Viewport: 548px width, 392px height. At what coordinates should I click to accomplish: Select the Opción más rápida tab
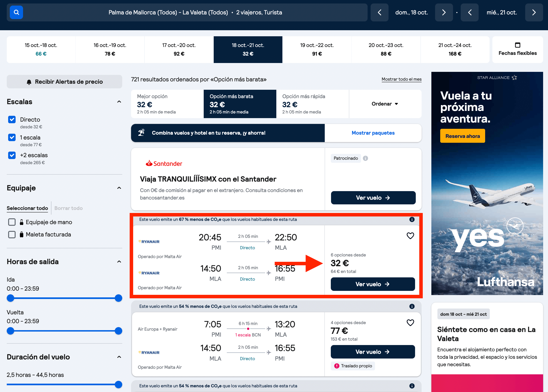tap(313, 104)
